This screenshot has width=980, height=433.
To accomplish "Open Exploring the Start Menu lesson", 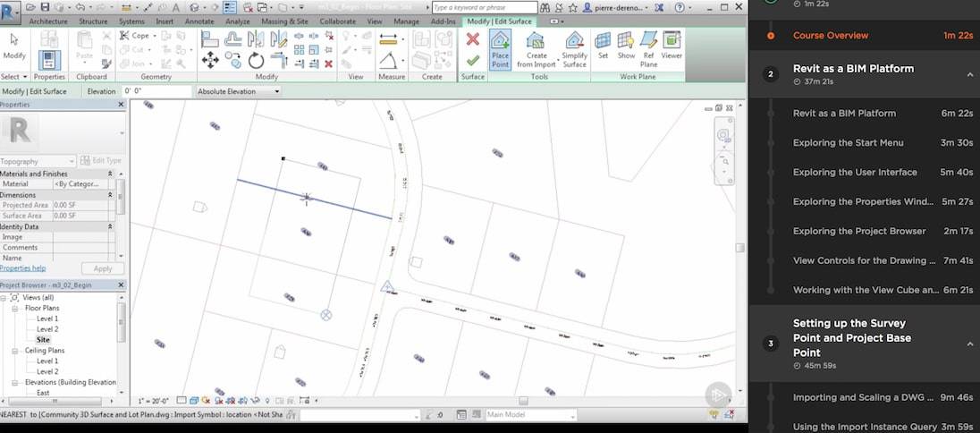I will coord(848,142).
